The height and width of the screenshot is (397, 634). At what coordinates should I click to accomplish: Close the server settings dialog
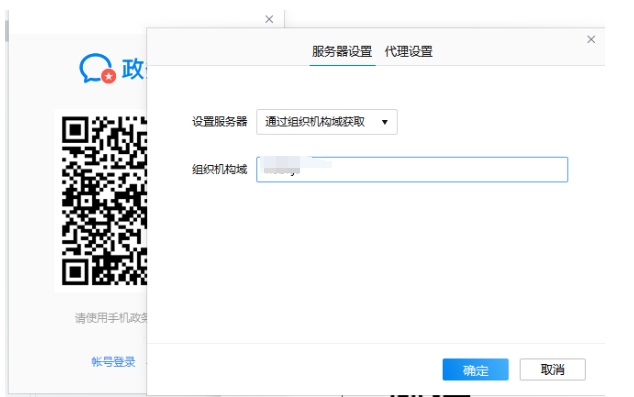coord(591,39)
